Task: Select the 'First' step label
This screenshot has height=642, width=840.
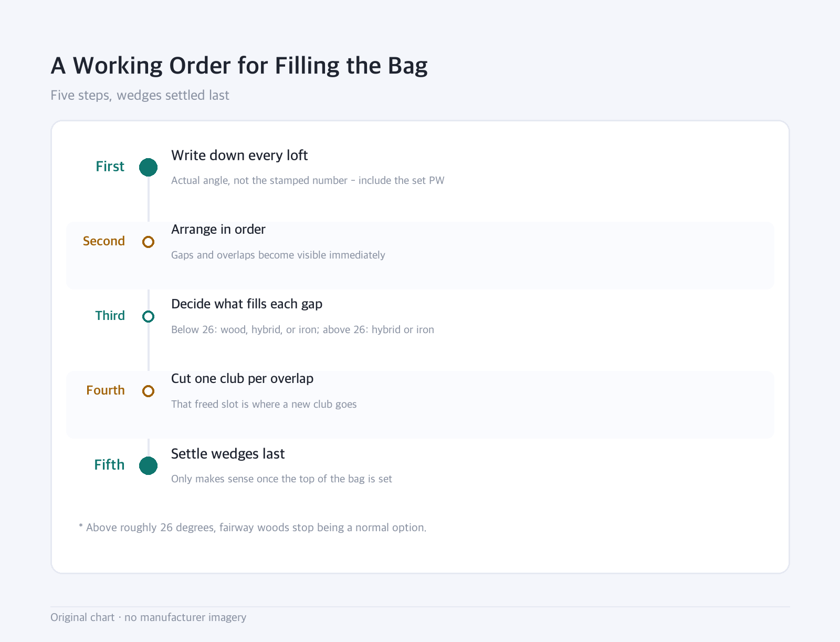Action: click(110, 167)
